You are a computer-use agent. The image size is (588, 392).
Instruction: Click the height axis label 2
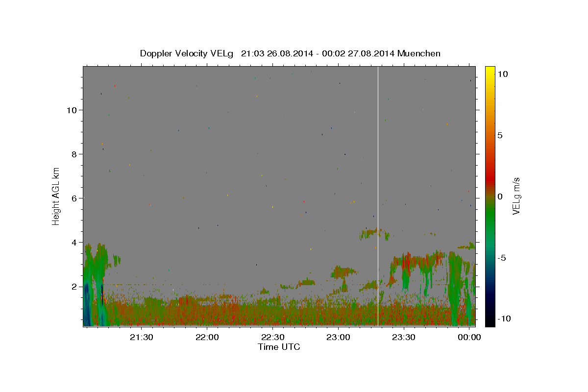point(74,287)
